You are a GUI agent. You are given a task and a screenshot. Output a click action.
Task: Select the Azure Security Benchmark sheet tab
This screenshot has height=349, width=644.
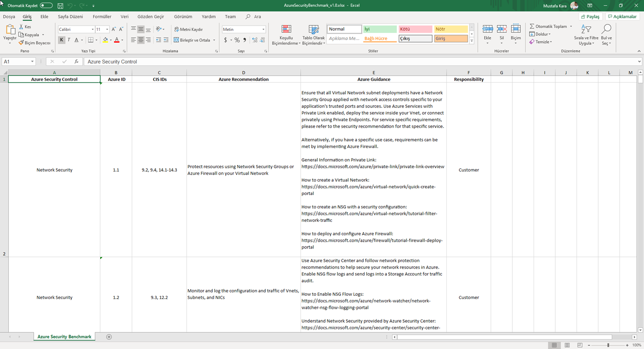[x=64, y=337]
